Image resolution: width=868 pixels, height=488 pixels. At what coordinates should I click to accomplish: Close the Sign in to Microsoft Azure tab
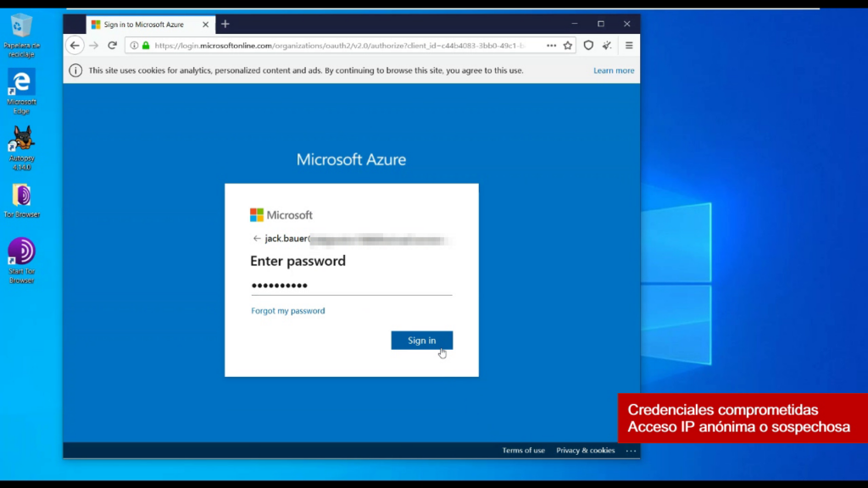(x=205, y=25)
